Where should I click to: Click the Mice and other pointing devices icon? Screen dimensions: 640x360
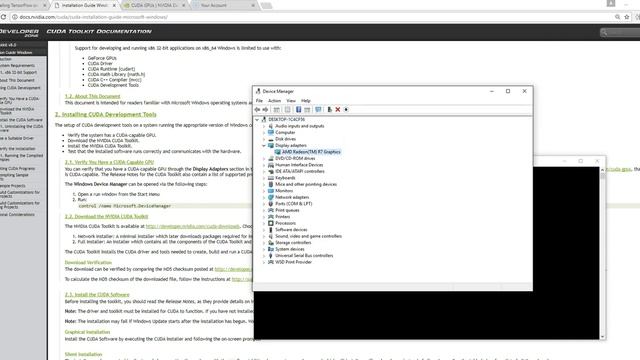[x=271, y=184]
